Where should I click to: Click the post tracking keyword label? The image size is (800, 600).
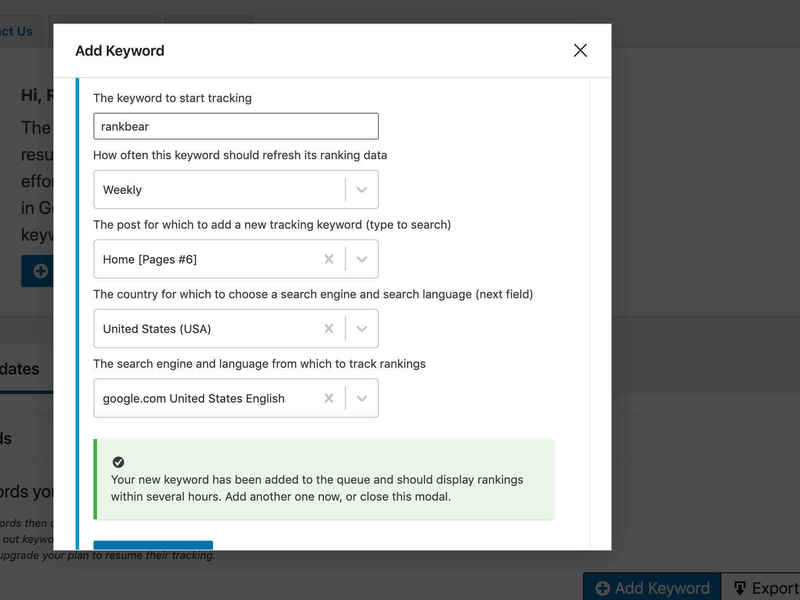(x=272, y=225)
